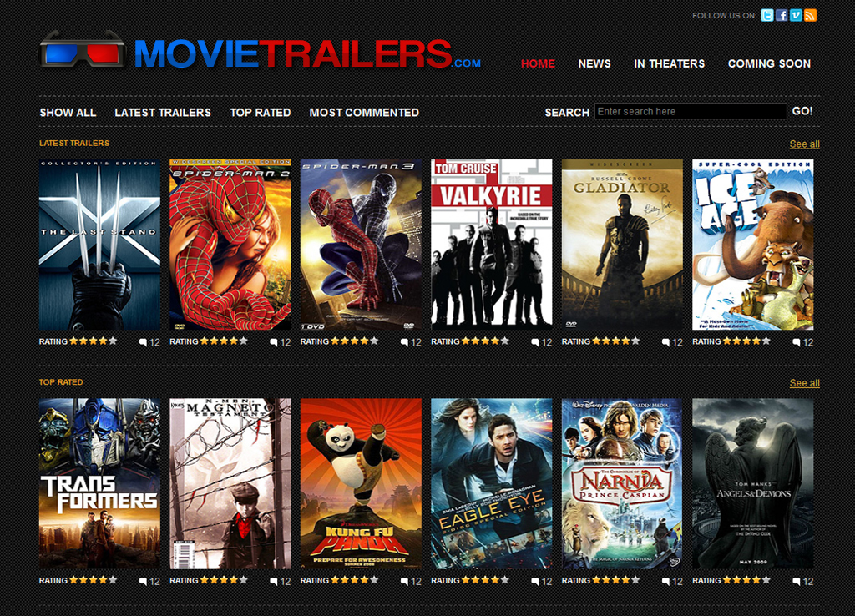Click the SEARCH label
The image size is (855, 616).
[567, 113]
